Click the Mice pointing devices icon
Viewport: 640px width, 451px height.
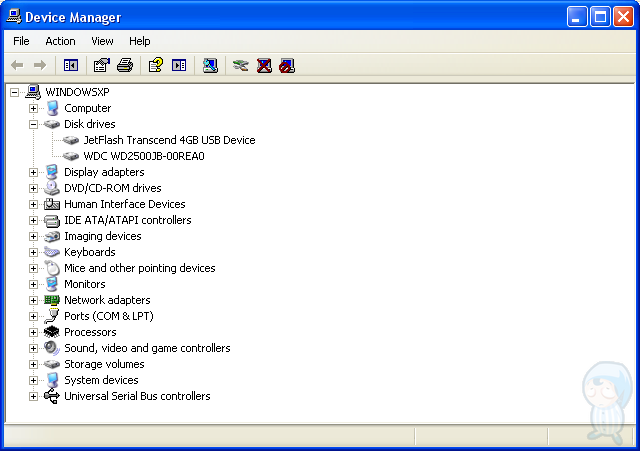click(x=52, y=268)
